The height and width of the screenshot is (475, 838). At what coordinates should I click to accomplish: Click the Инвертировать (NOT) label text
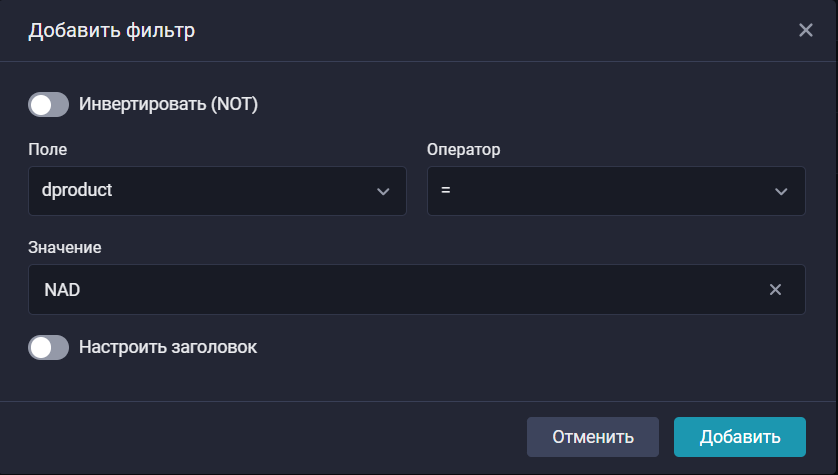(168, 104)
